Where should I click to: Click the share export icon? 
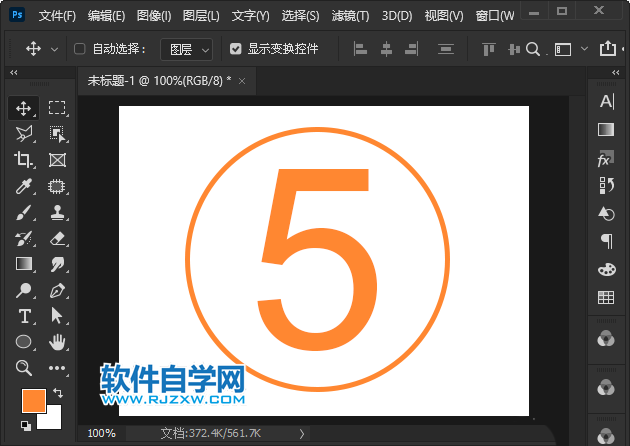pos(608,49)
